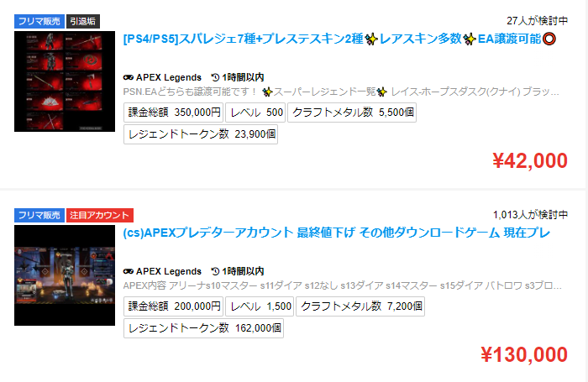Click the 引退垢 tag badge
Image resolution: width=588 pixels, height=382 pixels.
click(x=83, y=21)
